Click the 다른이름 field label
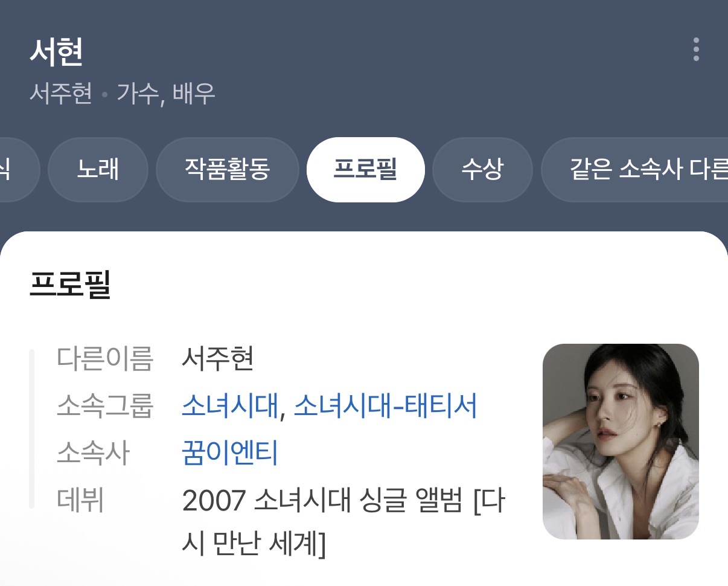Screen dimensions: 728x586 105,358
